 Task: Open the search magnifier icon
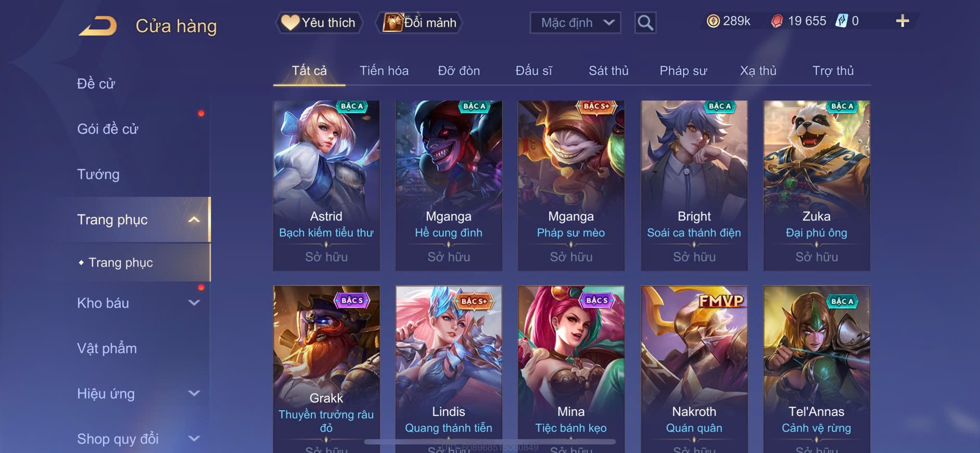[x=645, y=23]
